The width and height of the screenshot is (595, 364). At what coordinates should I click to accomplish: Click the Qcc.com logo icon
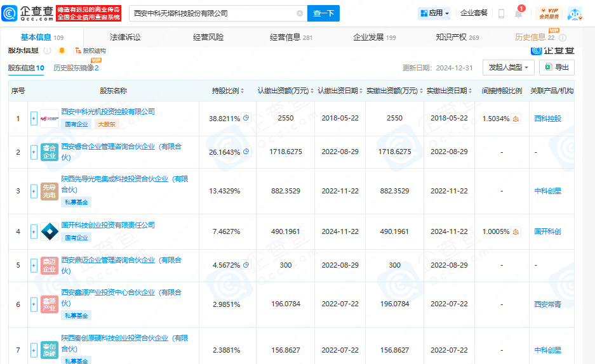[x=10, y=13]
